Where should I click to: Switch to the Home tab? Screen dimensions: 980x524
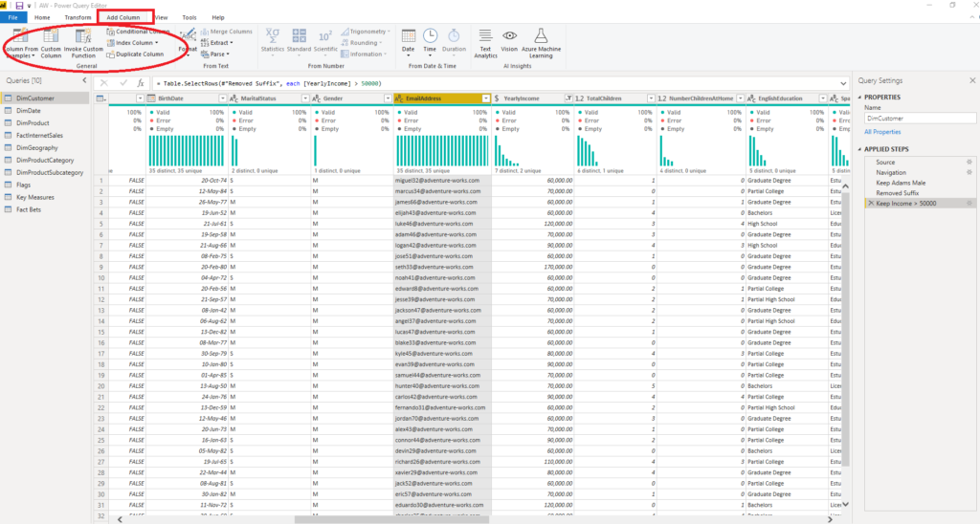click(42, 17)
